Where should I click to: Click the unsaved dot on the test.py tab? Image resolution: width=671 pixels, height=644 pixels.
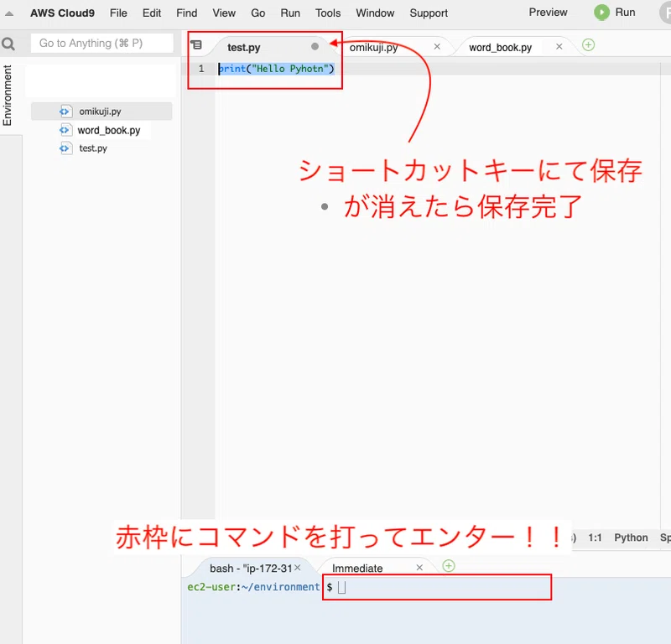(x=315, y=47)
